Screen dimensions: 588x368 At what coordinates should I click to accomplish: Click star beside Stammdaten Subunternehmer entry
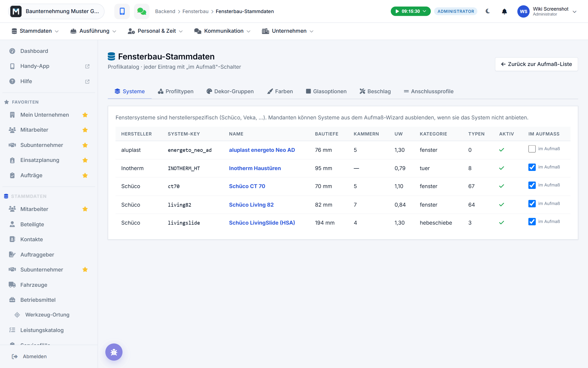85,270
